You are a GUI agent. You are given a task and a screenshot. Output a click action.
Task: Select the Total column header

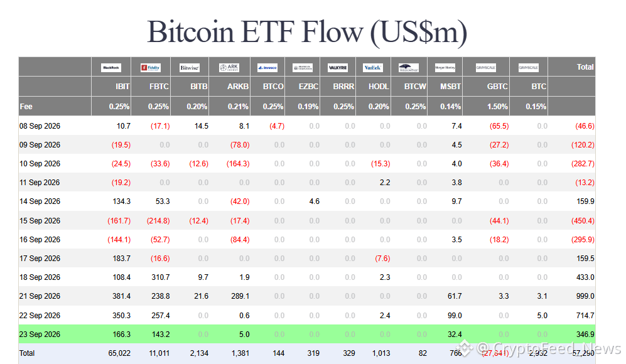585,67
